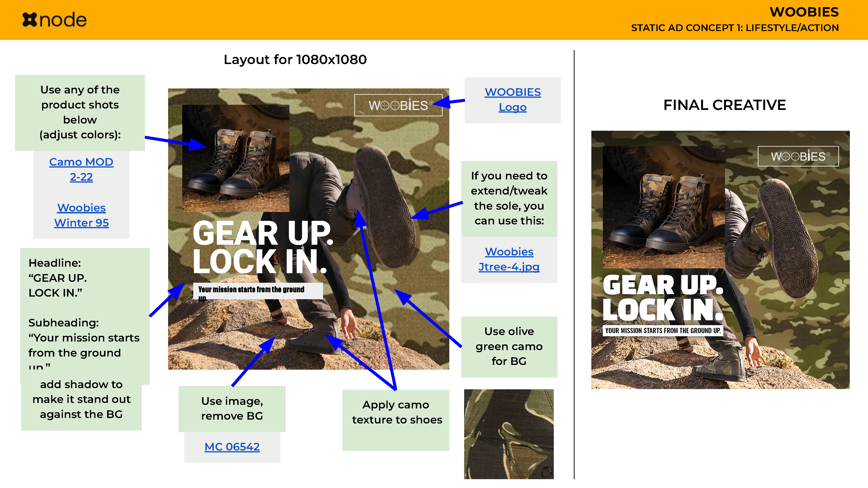The image size is (868, 488).
Task: Click the 'GEAR UP. LOCK IN.' headline in final creative
Action: click(663, 298)
